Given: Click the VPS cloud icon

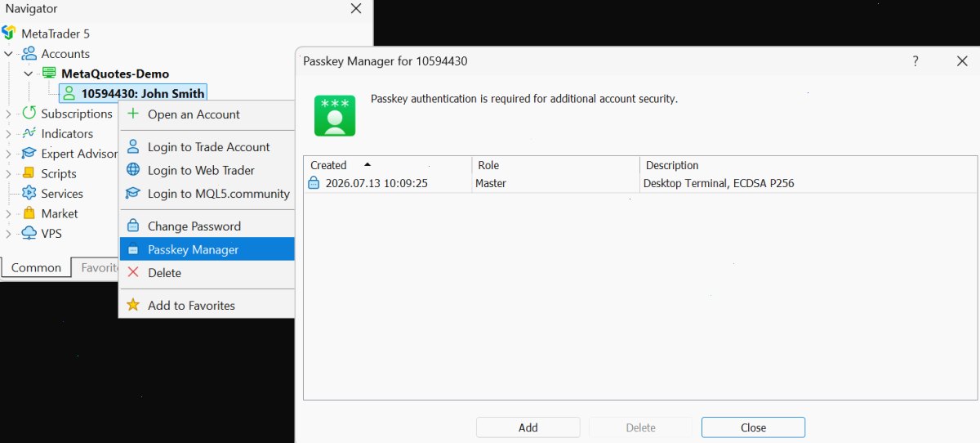Looking at the screenshot, I should pyautogui.click(x=29, y=233).
